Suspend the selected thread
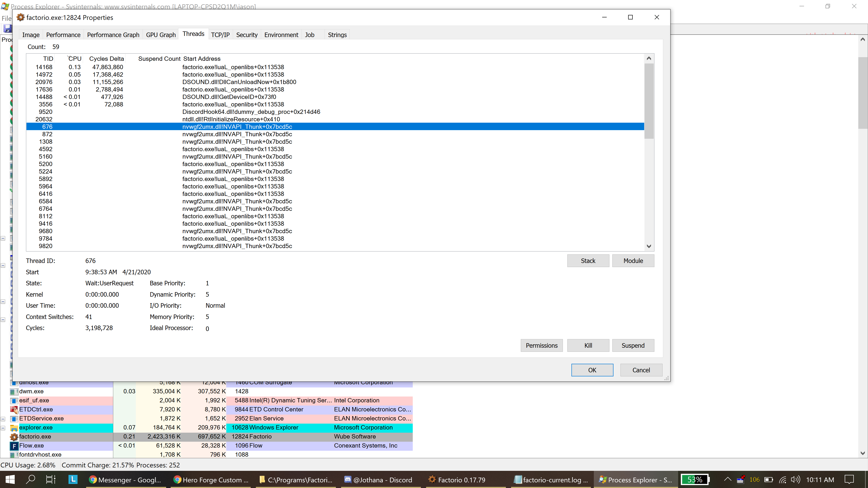Image resolution: width=868 pixels, height=488 pixels. 633,345
